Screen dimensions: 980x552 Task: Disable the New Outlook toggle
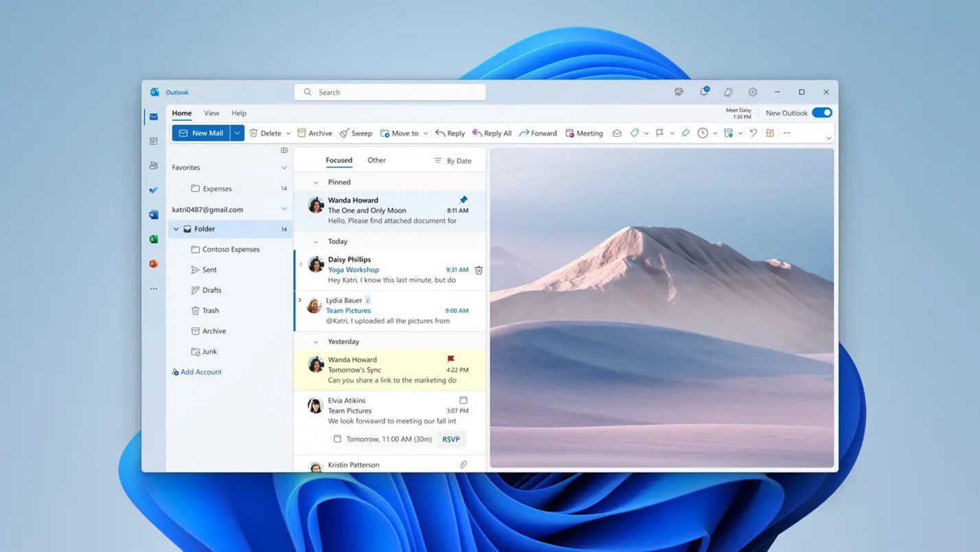pos(821,113)
